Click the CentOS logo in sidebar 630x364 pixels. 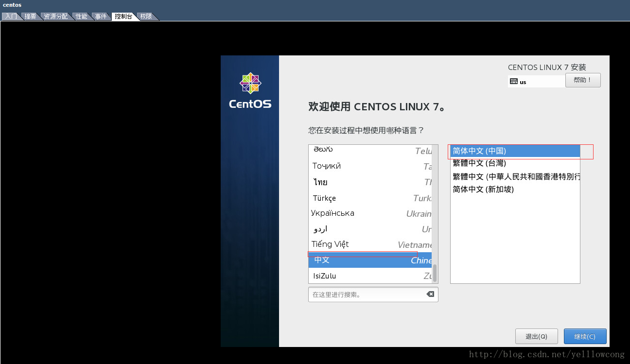coord(250,90)
